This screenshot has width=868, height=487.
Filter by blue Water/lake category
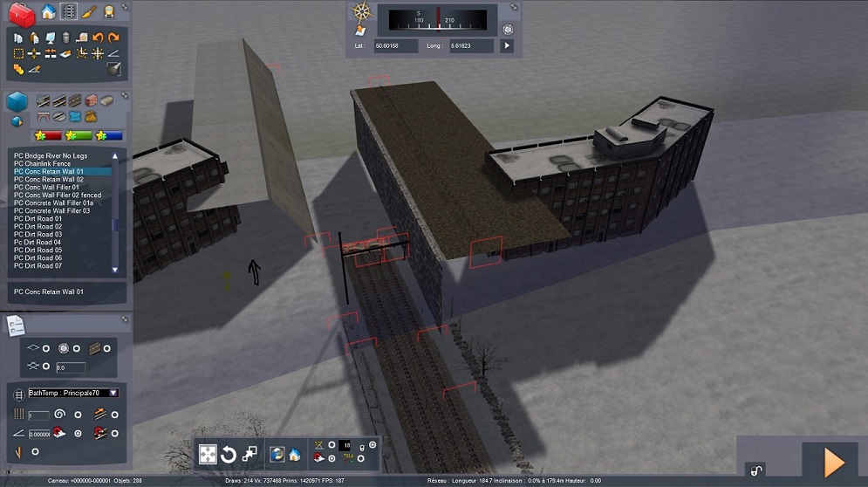click(75, 116)
